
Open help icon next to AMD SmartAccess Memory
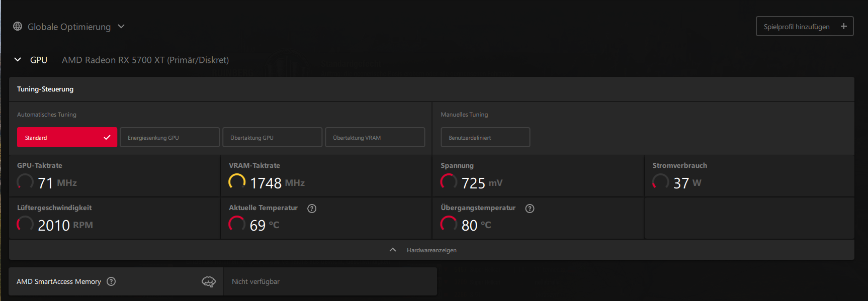click(111, 281)
